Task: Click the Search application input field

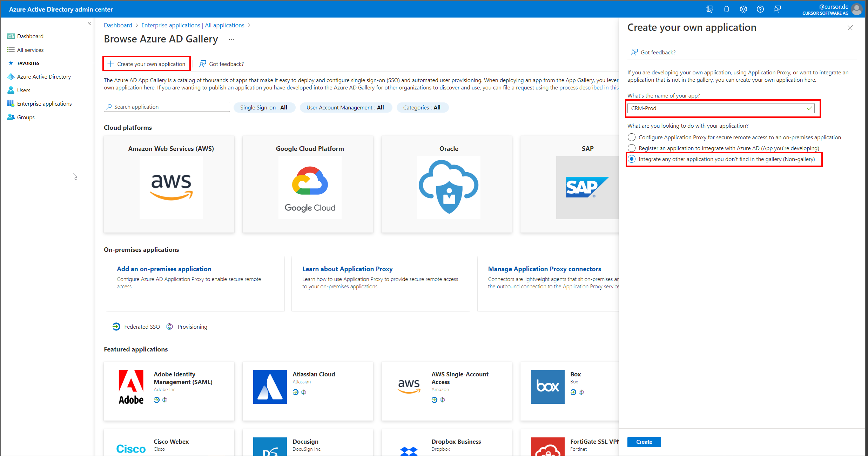Action: click(x=167, y=107)
